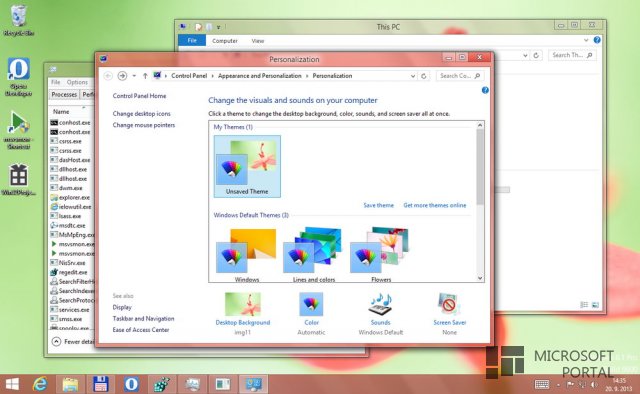Screen dimensions: 640x394
Task: Click the Action Center flag tray icon
Action: [x=570, y=385]
